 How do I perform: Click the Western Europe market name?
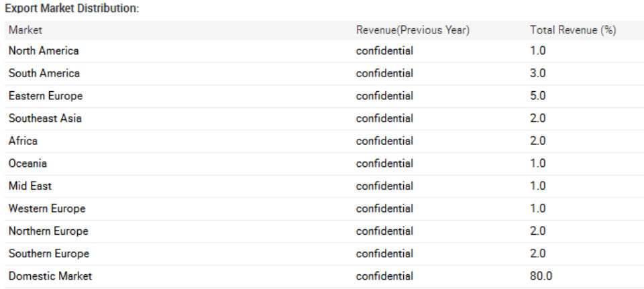tap(47, 209)
